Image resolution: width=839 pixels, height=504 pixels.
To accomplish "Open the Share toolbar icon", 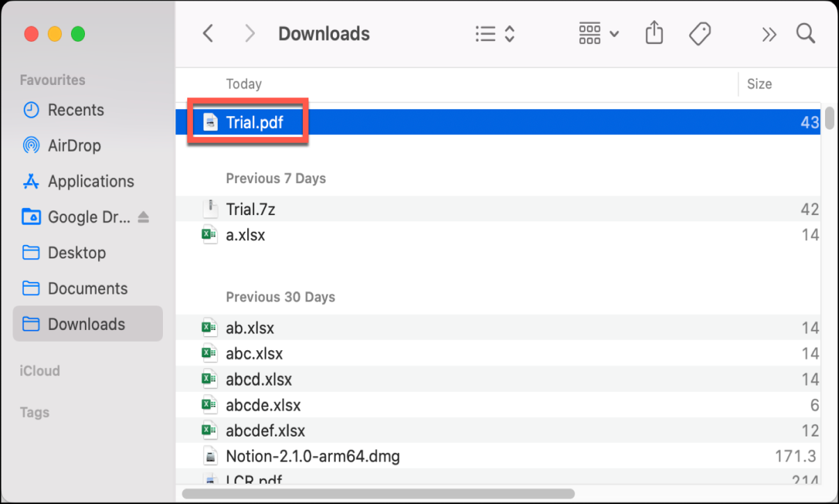I will 654,33.
